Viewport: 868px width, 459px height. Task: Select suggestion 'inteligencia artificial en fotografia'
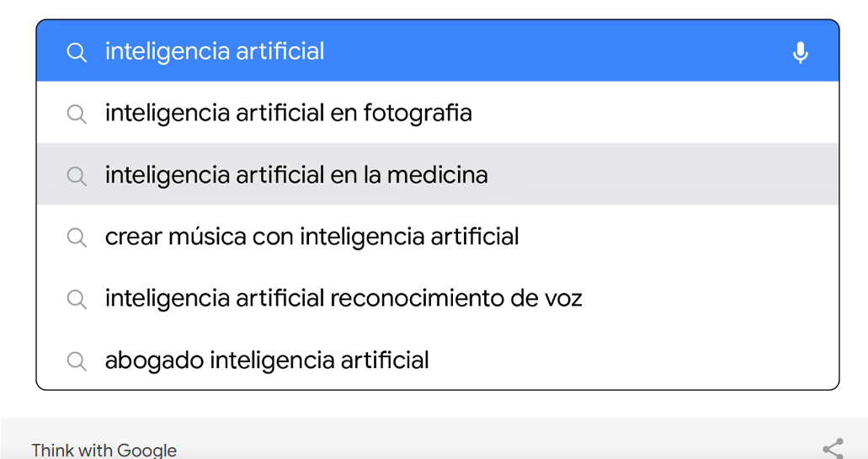click(x=288, y=113)
